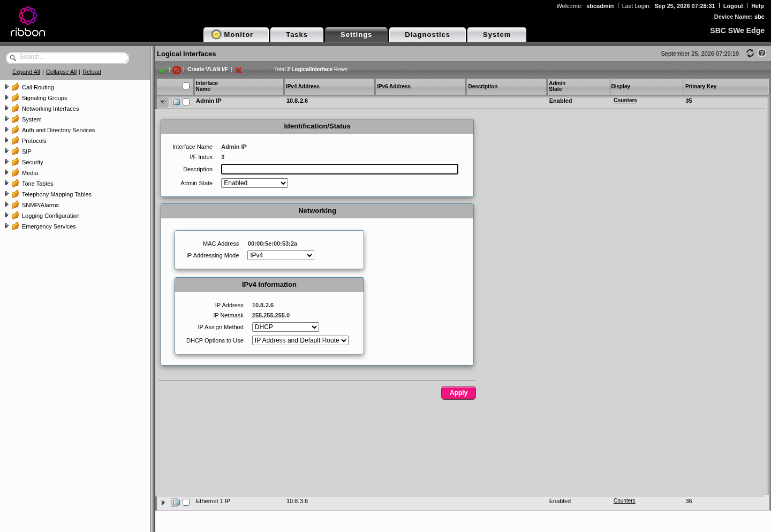Click the red X delete icon
The image size is (771, 532).
point(238,70)
